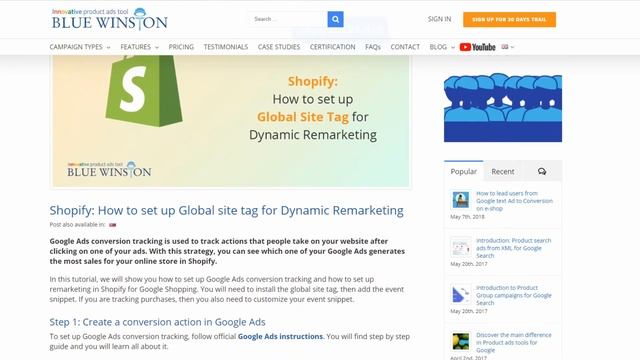Open 'Introduction: Product search ads from XML' link
This screenshot has width=640, height=360.
pyautogui.click(x=513, y=248)
